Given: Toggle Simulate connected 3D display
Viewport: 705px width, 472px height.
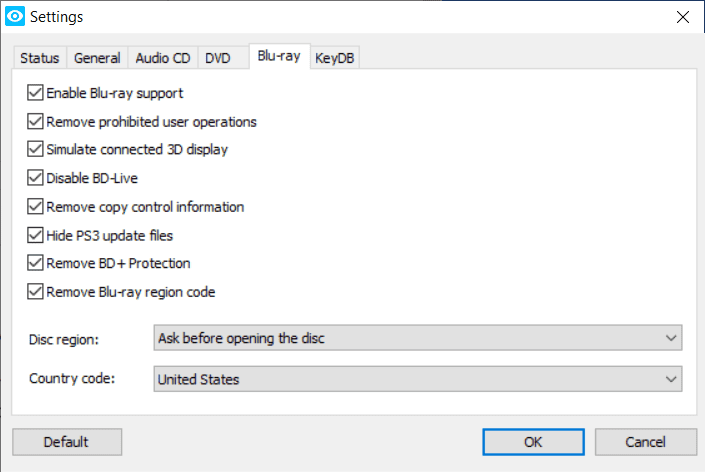Looking at the screenshot, I should pos(37,150).
